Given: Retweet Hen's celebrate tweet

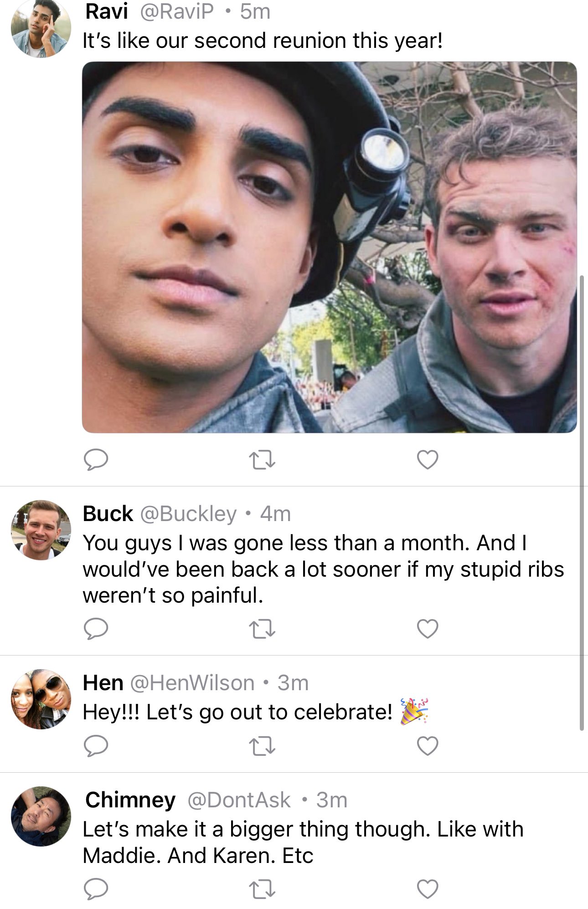Looking at the screenshot, I should coord(263,746).
